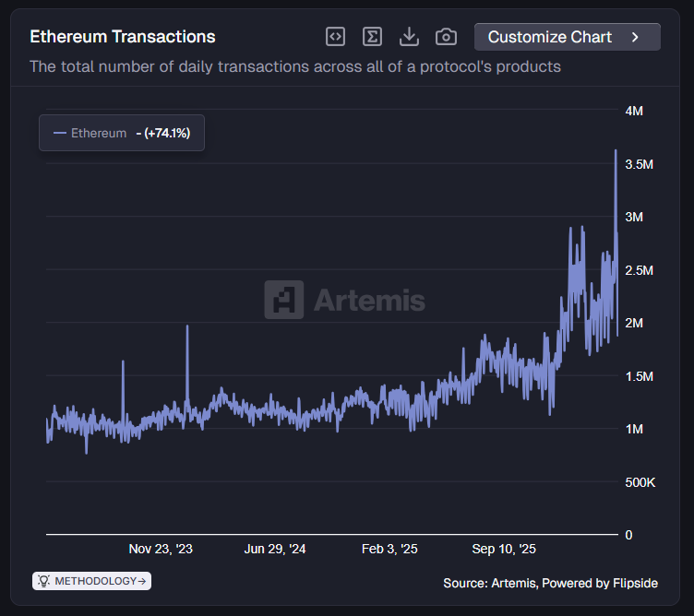The height and width of the screenshot is (616, 694).
Task: Click the lightbulb icon beside Methodology
Action: coord(44,581)
